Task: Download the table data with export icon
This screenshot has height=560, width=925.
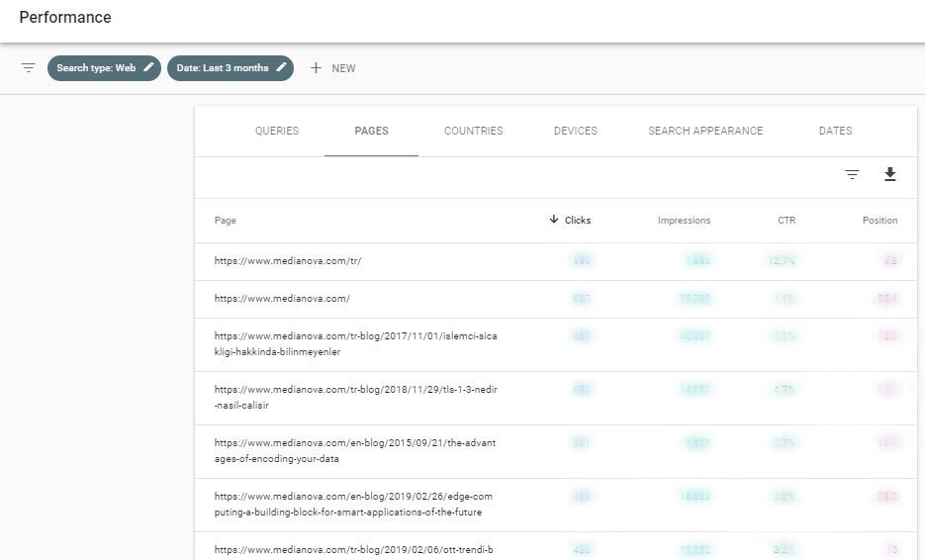Action: pyautogui.click(x=890, y=174)
